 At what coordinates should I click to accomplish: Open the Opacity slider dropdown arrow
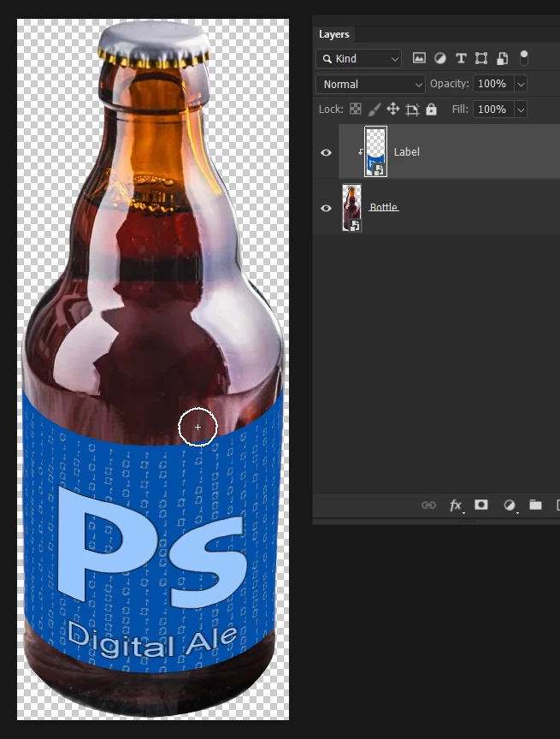pyautogui.click(x=521, y=84)
